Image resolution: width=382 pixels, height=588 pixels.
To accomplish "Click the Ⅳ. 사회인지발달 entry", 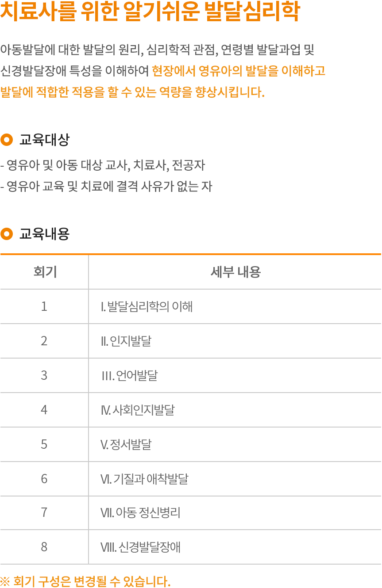I will pyautogui.click(x=138, y=410).
